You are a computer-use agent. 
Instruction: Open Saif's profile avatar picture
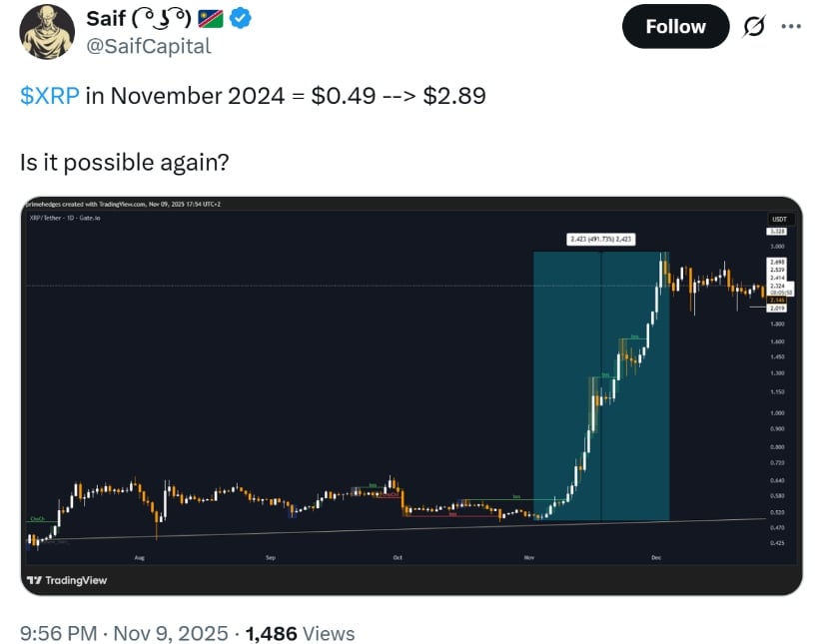pyautogui.click(x=46, y=31)
